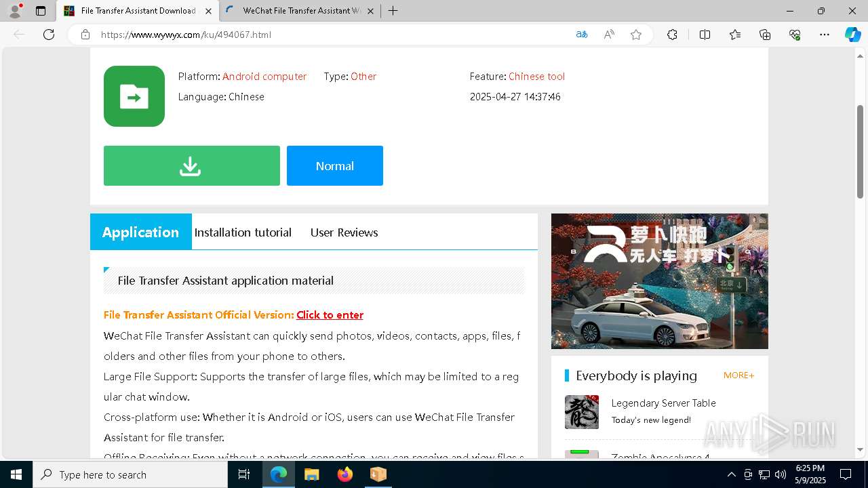Open the Windows Start menu

tap(16, 474)
